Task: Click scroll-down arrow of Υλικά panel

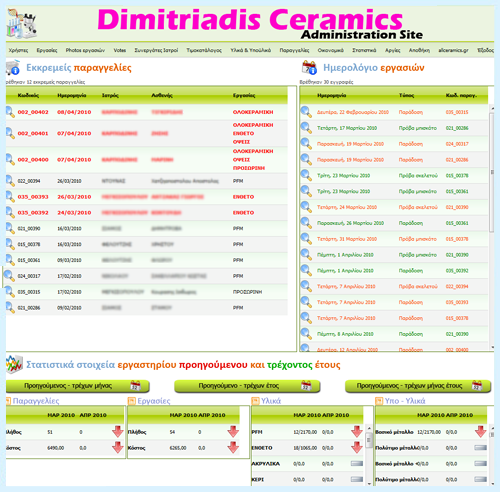Action: click(369, 483)
